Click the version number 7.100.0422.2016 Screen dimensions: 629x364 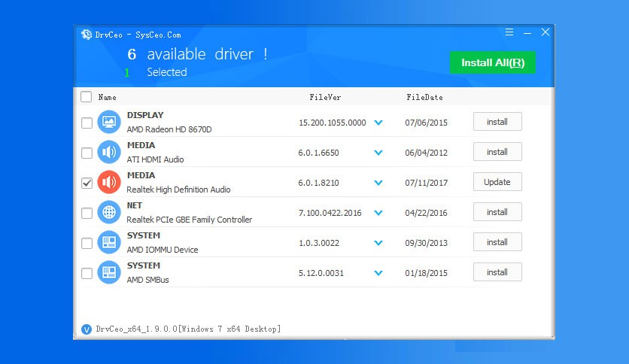tap(330, 213)
